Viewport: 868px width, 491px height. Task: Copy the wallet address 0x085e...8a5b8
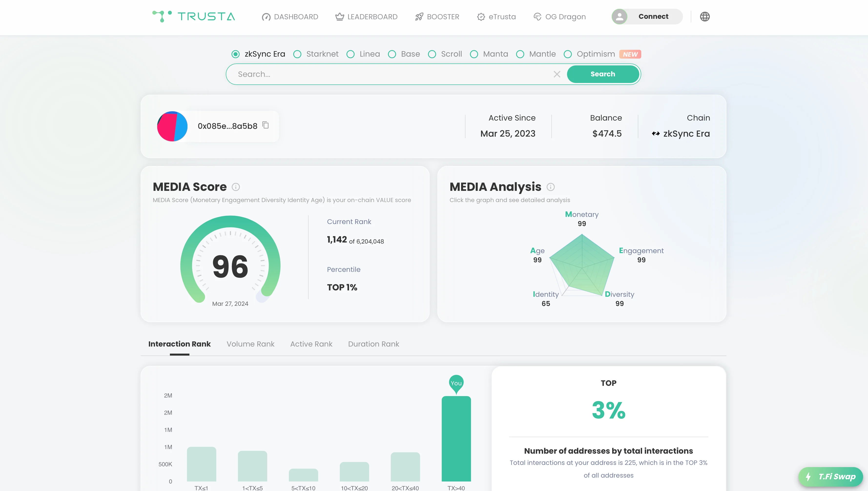(266, 125)
